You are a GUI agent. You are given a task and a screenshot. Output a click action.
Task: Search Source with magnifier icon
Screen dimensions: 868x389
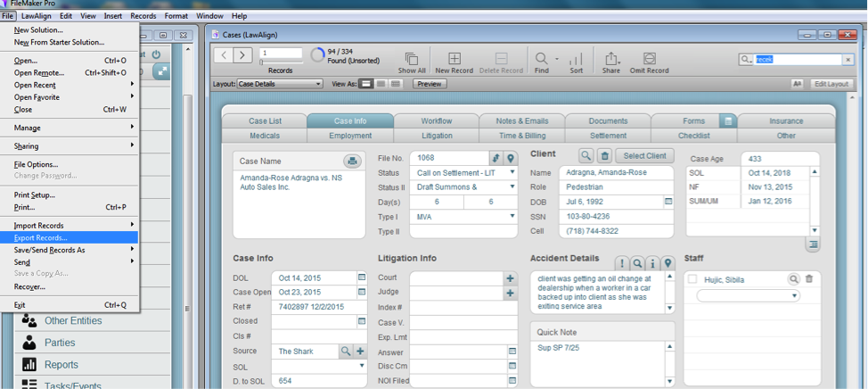pyautogui.click(x=345, y=352)
